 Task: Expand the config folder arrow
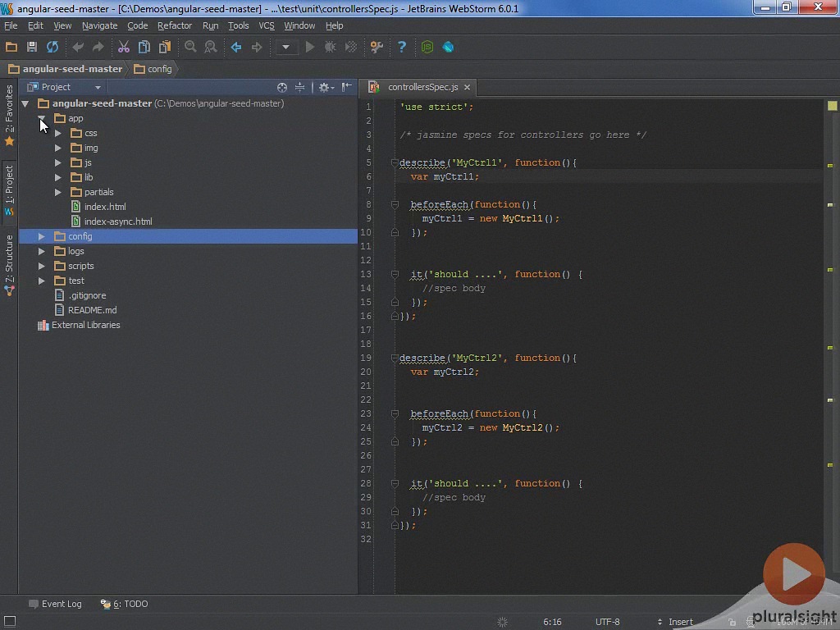[41, 236]
